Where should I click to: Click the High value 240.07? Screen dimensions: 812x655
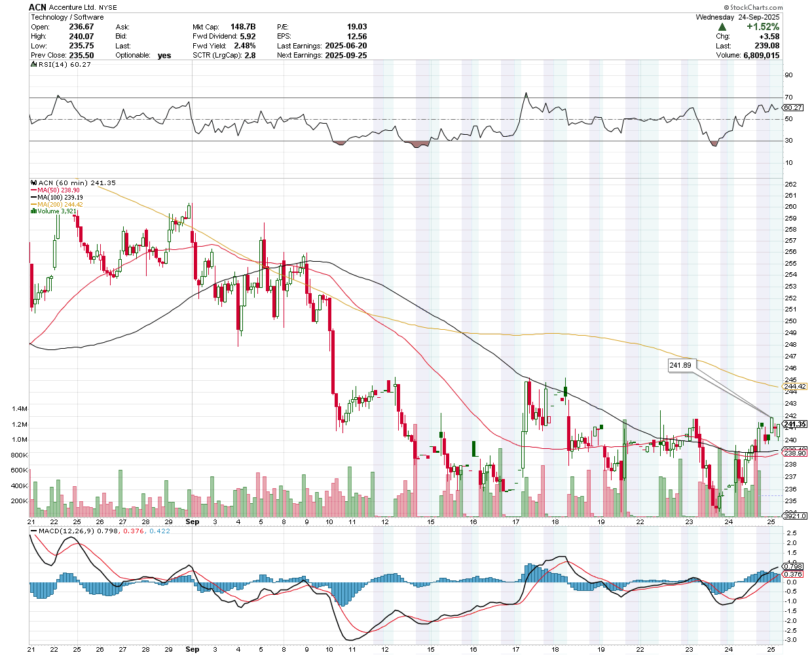click(x=81, y=37)
